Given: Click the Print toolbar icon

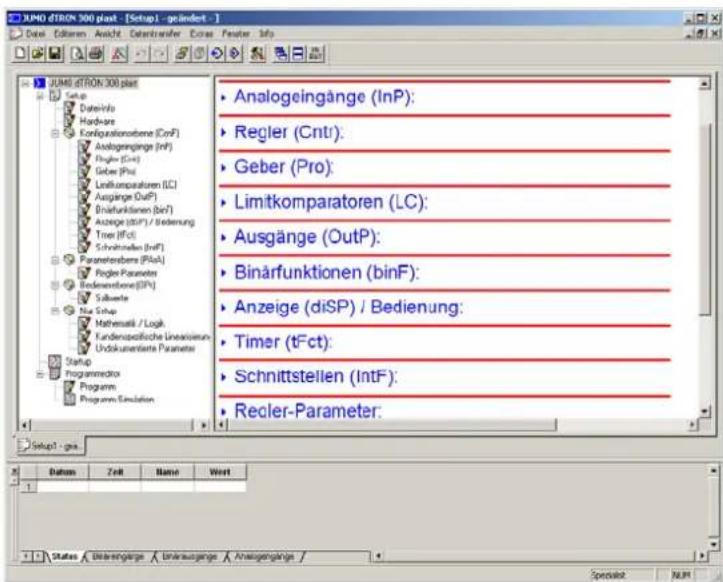Looking at the screenshot, I should 95,53.
